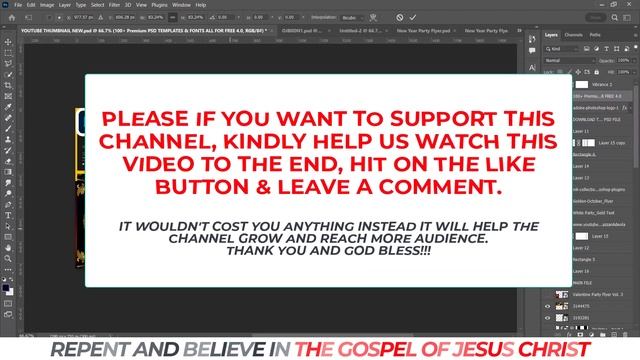
Task: Expand the hidden document tabs list
Action: (519, 31)
